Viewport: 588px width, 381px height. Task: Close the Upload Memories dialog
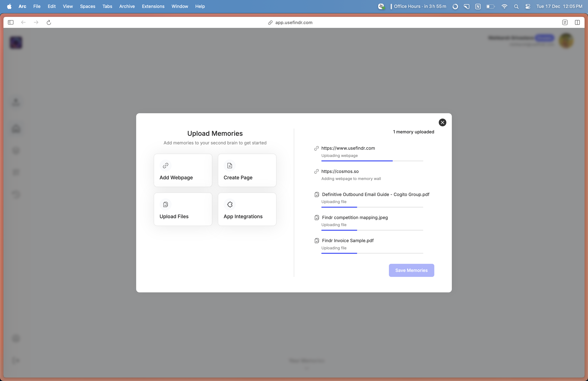[442, 122]
